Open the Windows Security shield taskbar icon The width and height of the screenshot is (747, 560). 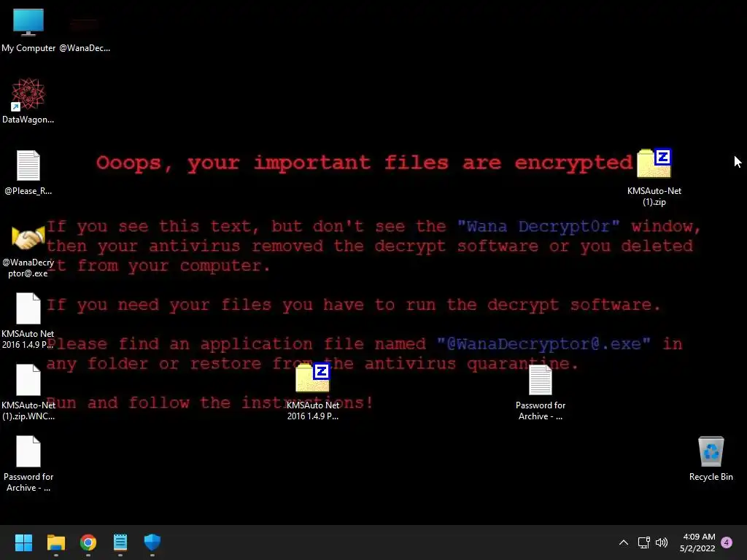152,542
